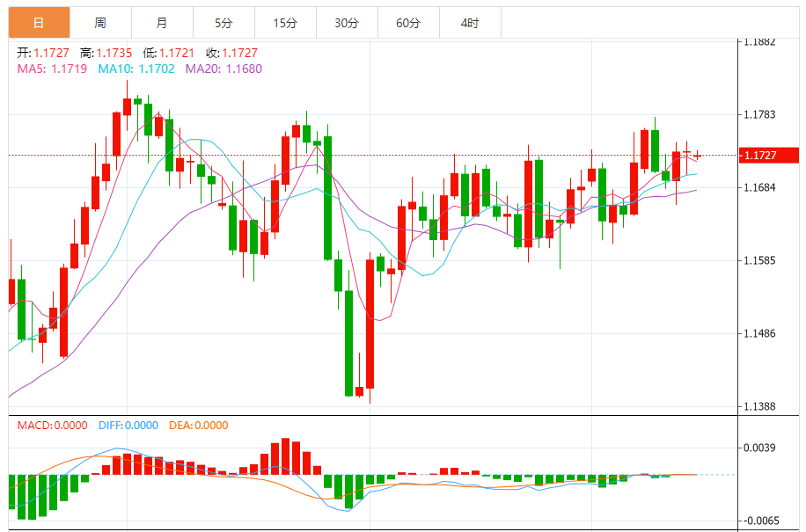The height and width of the screenshot is (532, 806).
Task: Click the 1.1388 price axis label
Action: (x=759, y=406)
